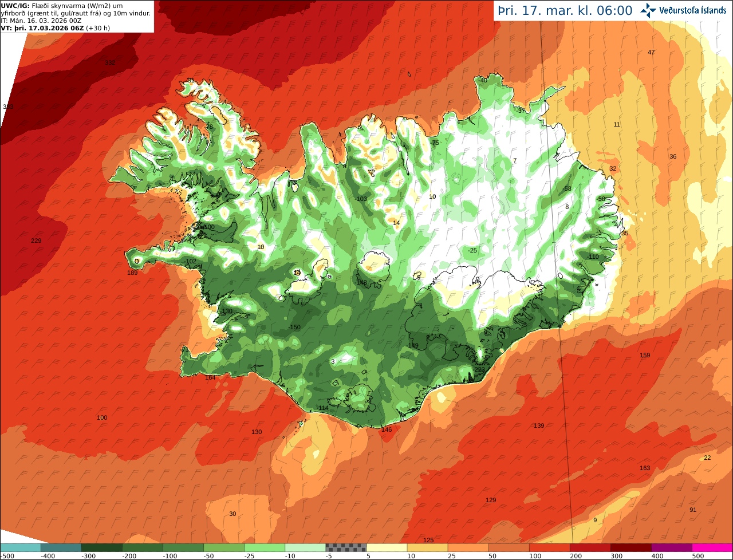Viewport: 733px width, 560px height.
Task: Click the '129' value on the map
Action: point(491,500)
